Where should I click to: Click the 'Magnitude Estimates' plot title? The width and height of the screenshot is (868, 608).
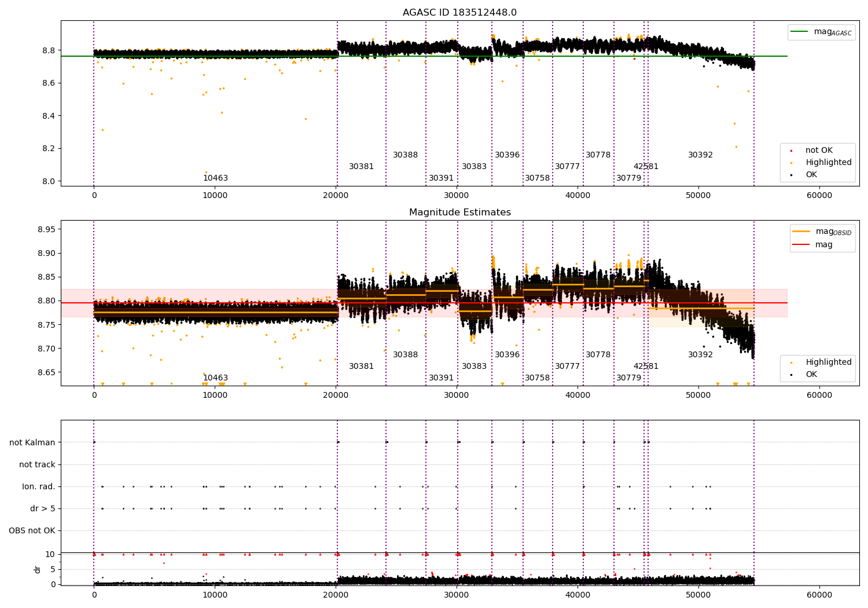[x=459, y=213]
